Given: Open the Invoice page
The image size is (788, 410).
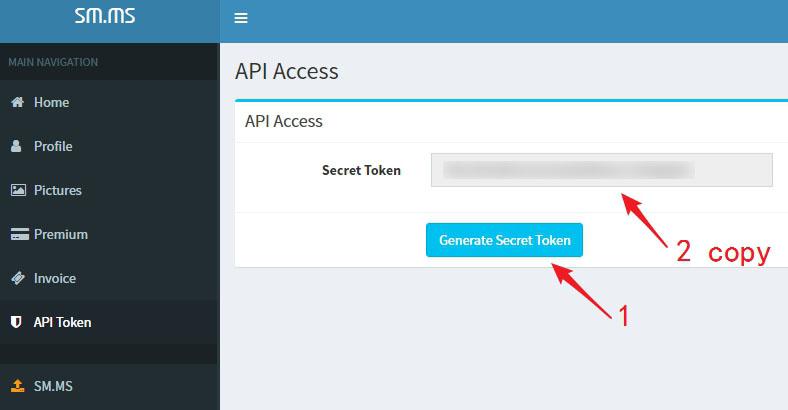Looking at the screenshot, I should (110, 278).
